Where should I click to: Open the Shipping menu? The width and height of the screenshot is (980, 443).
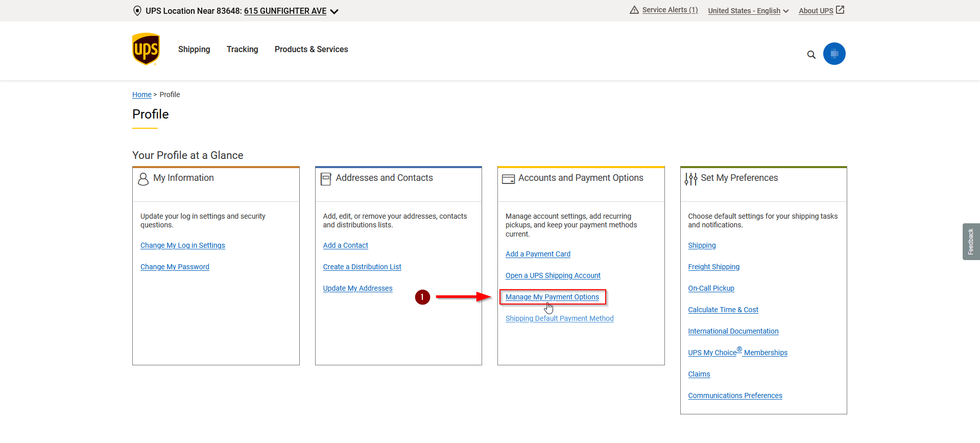[x=194, y=49]
